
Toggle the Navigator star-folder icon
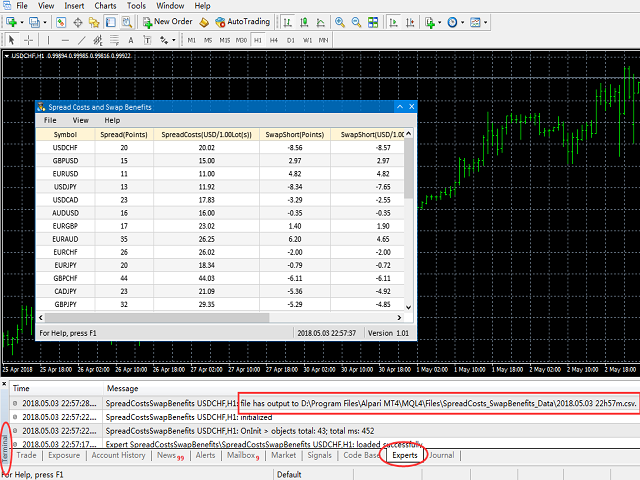click(94, 22)
